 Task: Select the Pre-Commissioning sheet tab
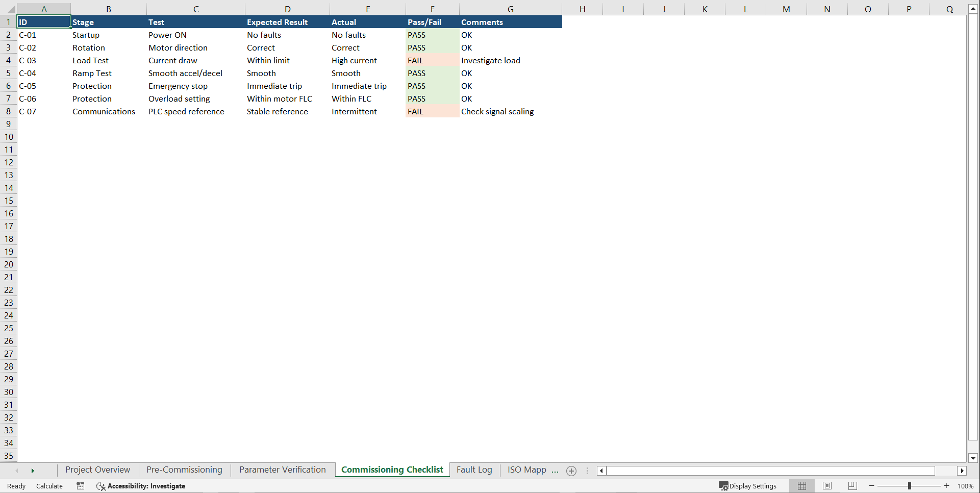click(x=184, y=470)
